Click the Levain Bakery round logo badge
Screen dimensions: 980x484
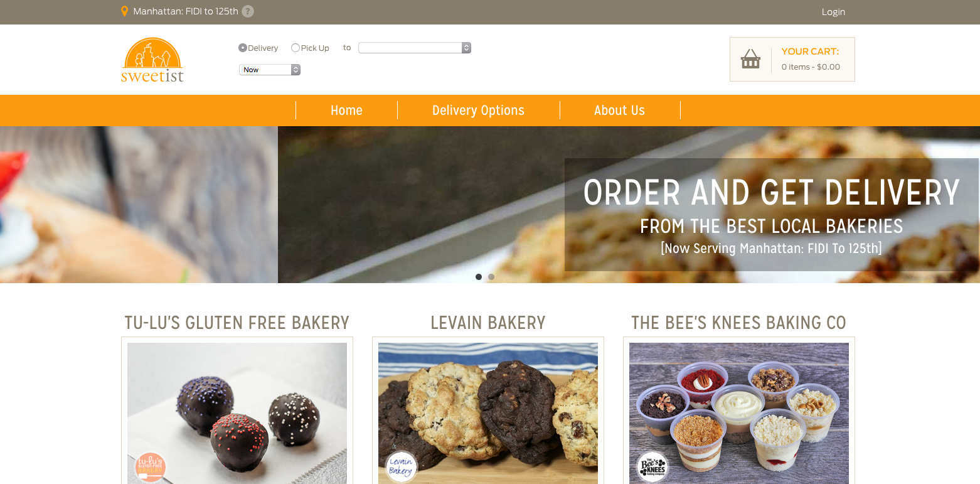[x=401, y=467]
